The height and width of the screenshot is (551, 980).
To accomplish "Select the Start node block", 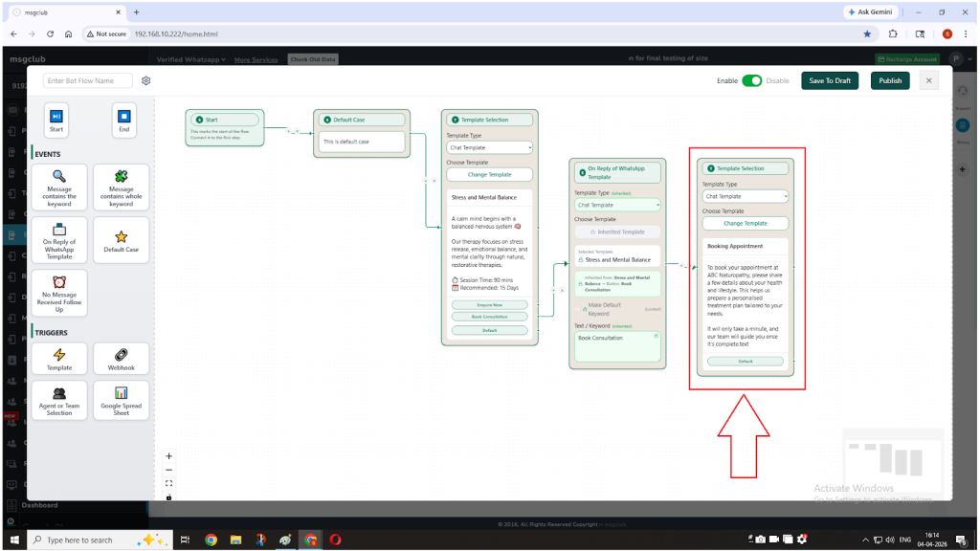I will [x=56, y=121].
